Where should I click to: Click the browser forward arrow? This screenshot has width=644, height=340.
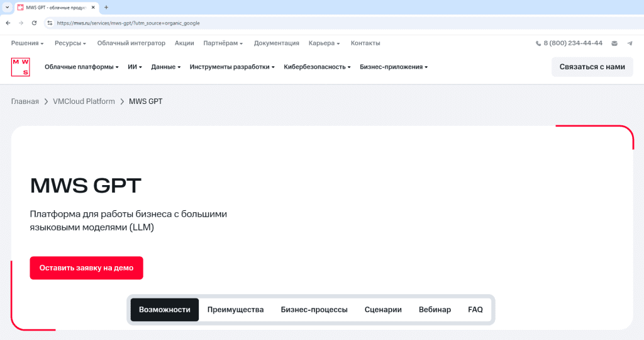(21, 23)
